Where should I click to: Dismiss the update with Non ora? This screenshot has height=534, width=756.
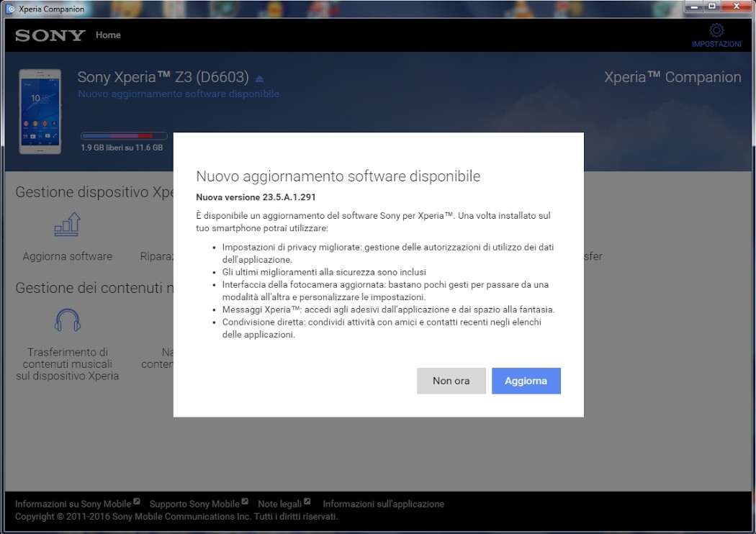tap(451, 381)
